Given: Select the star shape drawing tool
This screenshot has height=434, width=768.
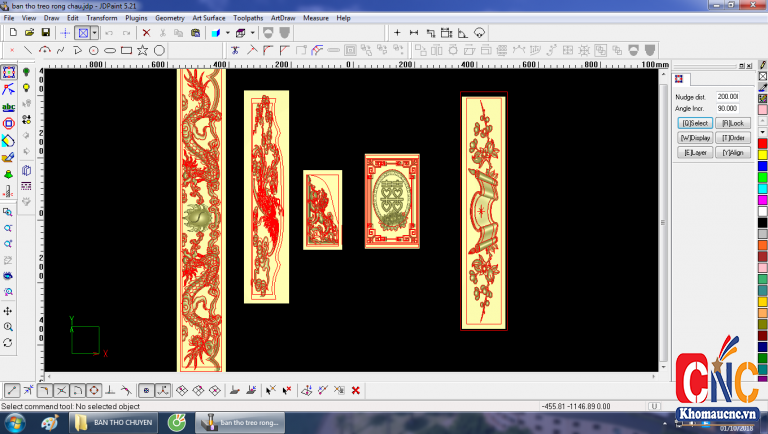Looking at the screenshot, I should pos(142,50).
